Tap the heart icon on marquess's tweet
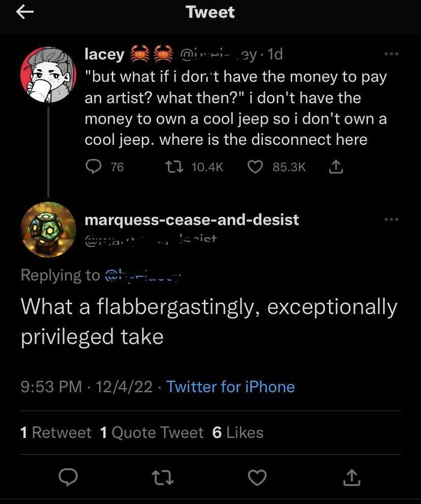421x504 pixels. (x=257, y=478)
